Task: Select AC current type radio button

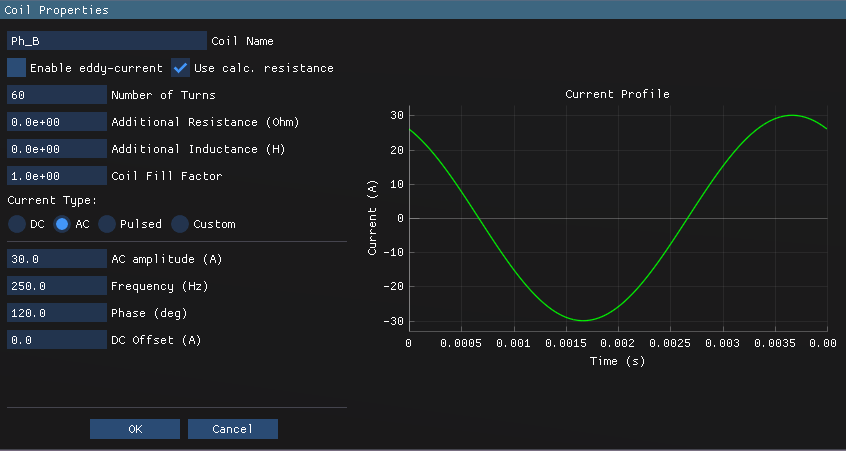Action: click(x=63, y=224)
